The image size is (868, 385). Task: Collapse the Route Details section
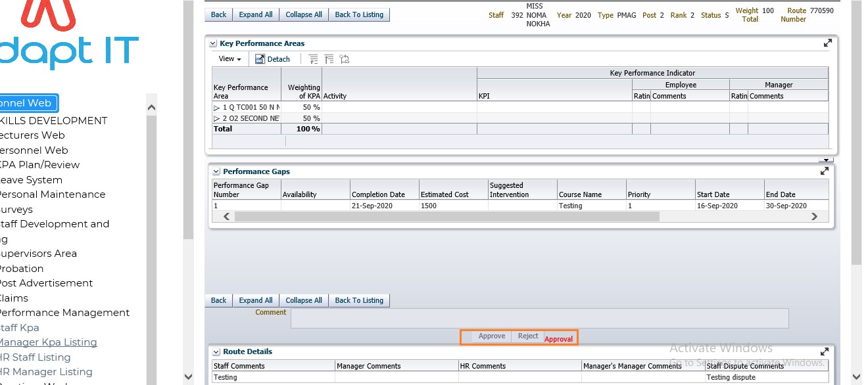[x=216, y=352]
